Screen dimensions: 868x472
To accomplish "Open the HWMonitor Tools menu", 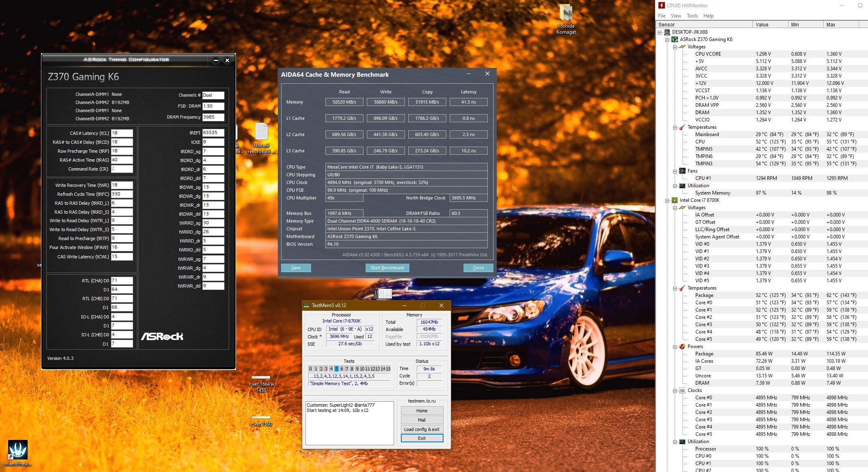I will click(x=692, y=16).
